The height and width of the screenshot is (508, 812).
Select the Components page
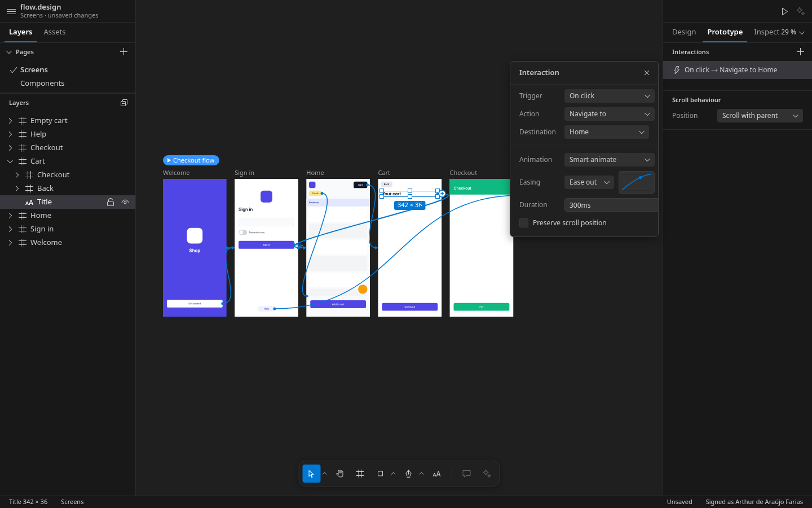pos(68,84)
